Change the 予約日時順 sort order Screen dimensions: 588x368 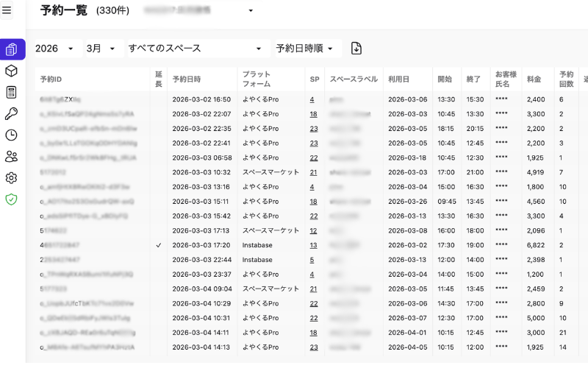[x=308, y=49]
